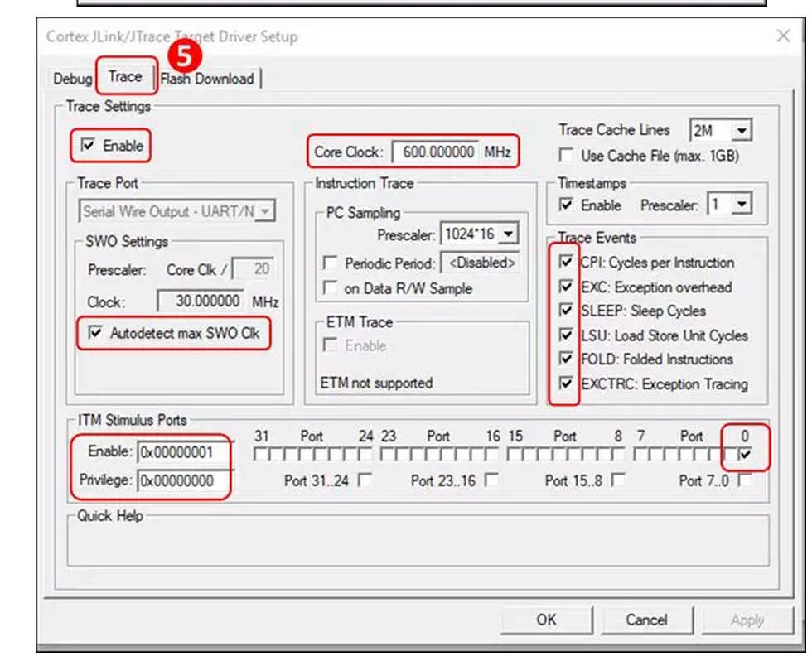Open the PC Sampling Prescaler dropdown
The width and height of the screenshot is (812, 656).
pyautogui.click(x=509, y=234)
